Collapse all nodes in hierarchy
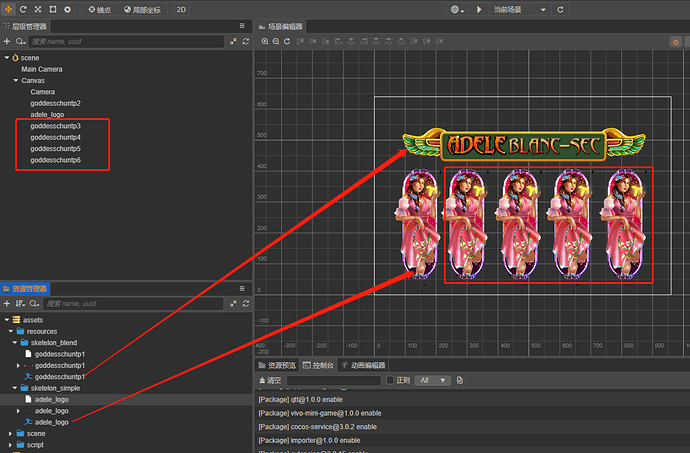Screen dimensions: 690x453 tap(233, 41)
